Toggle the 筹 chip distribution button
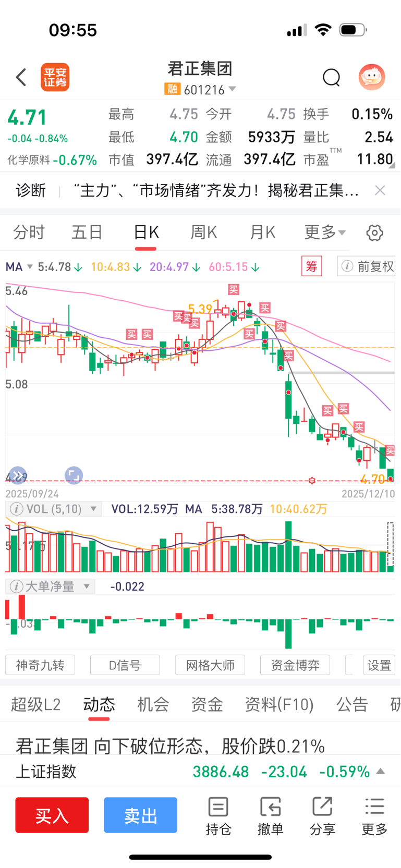The width and height of the screenshot is (401, 868). click(312, 266)
